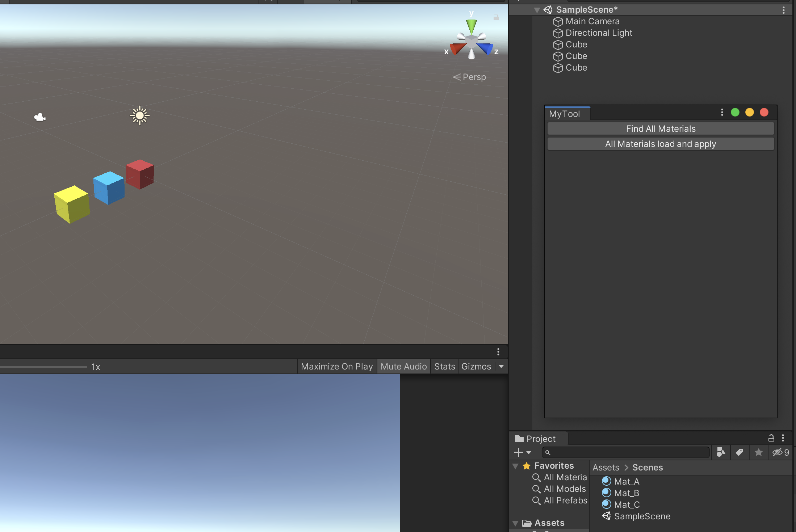796x532 pixels.
Task: Select the Mat_C material asset
Action: point(621,505)
